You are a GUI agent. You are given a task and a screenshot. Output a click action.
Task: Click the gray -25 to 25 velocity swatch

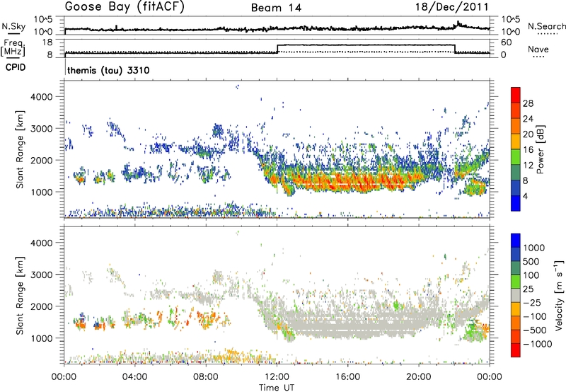[x=516, y=296]
